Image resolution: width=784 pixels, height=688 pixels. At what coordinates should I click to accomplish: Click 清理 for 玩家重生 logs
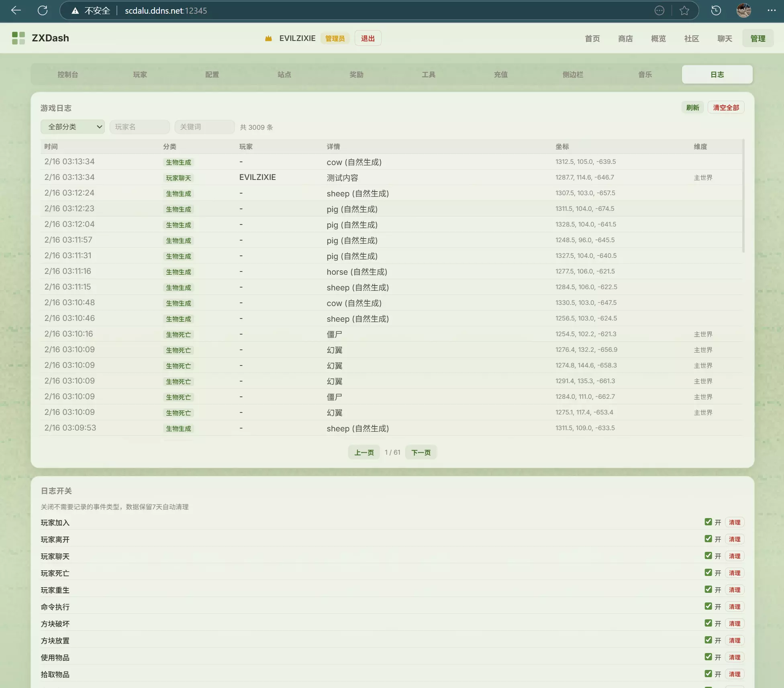click(734, 590)
